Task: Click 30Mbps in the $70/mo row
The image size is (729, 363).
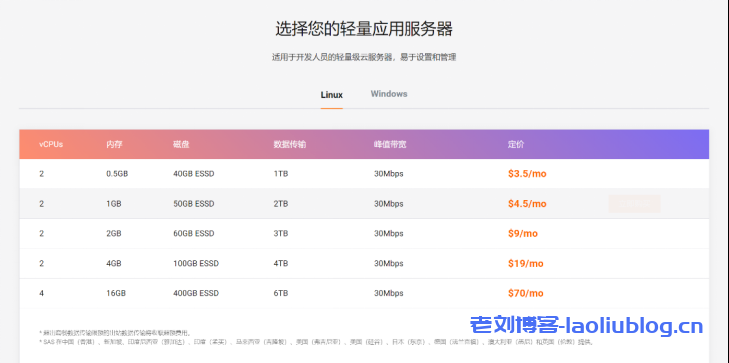Action: 389,293
